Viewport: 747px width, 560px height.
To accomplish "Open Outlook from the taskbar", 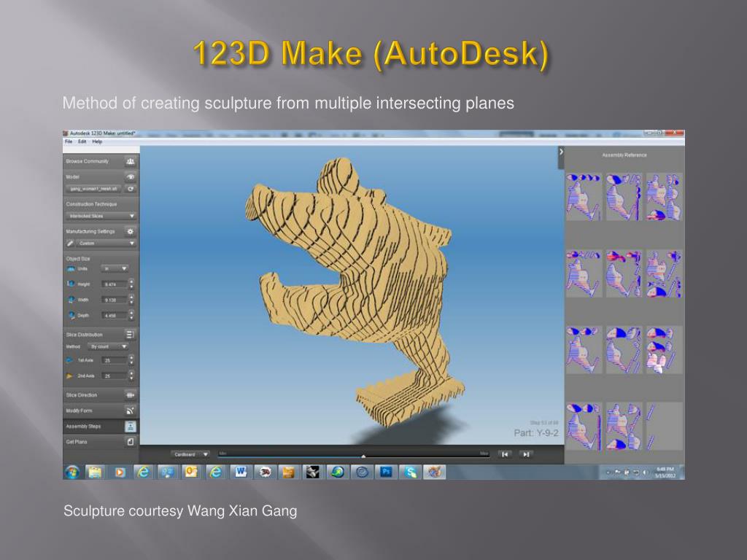I will click(x=192, y=472).
